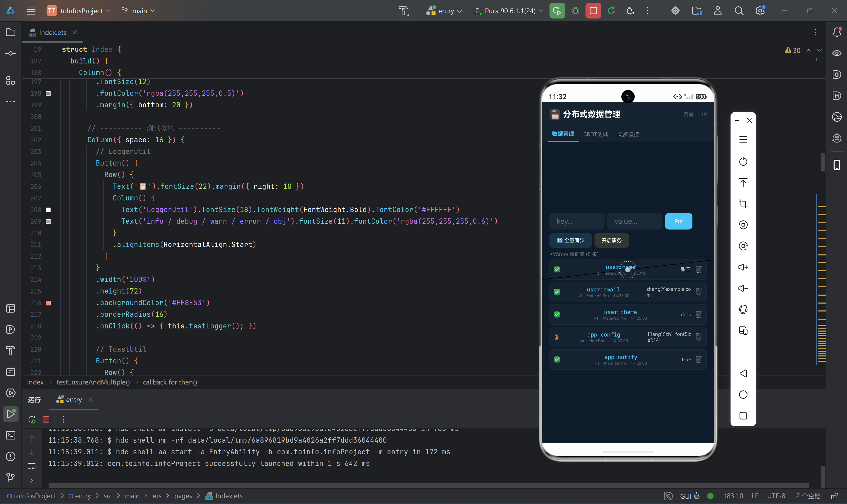
Task: Switch to 数据管理 tab in the emulator
Action: (x=563, y=134)
